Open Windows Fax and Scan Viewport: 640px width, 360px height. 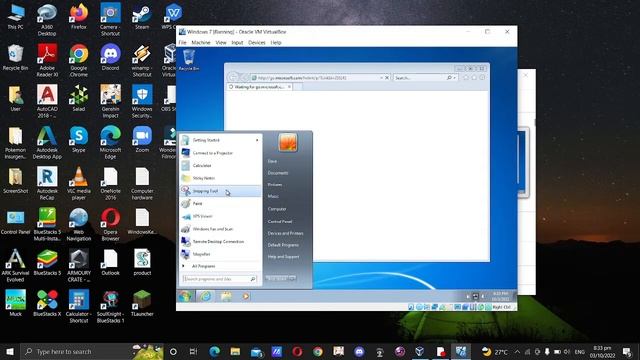220,229
